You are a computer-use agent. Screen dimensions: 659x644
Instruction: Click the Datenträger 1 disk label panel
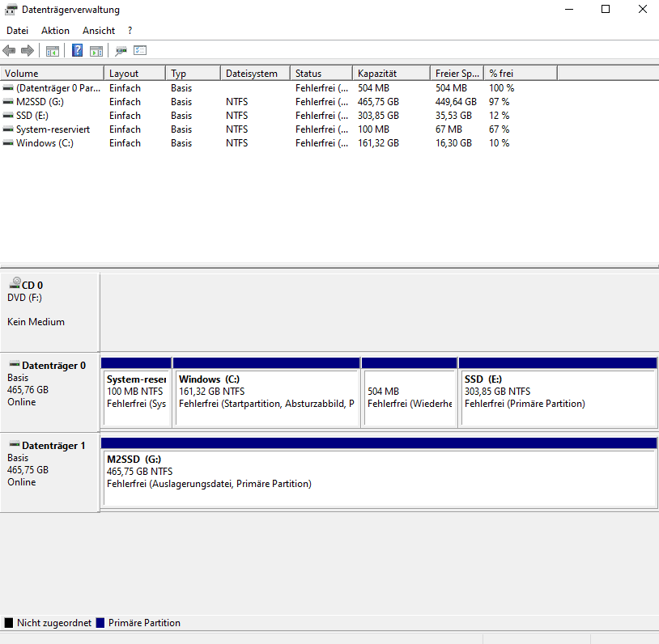coord(49,472)
